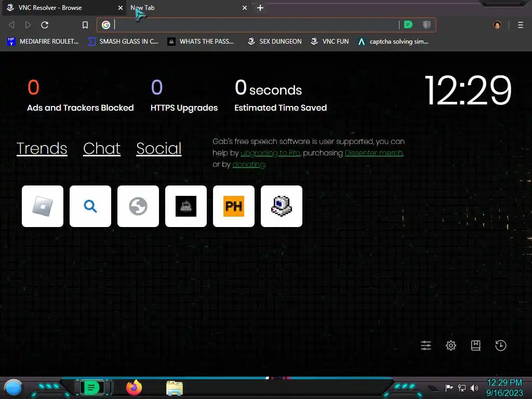Click the HTTPS Upgrades counter
The width and height of the screenshot is (532, 399).
point(184,96)
